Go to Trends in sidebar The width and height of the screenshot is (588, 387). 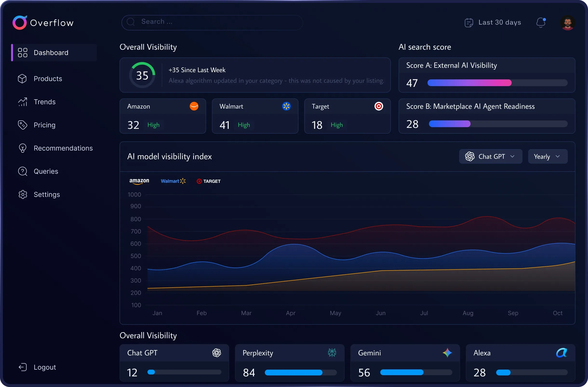pos(45,102)
